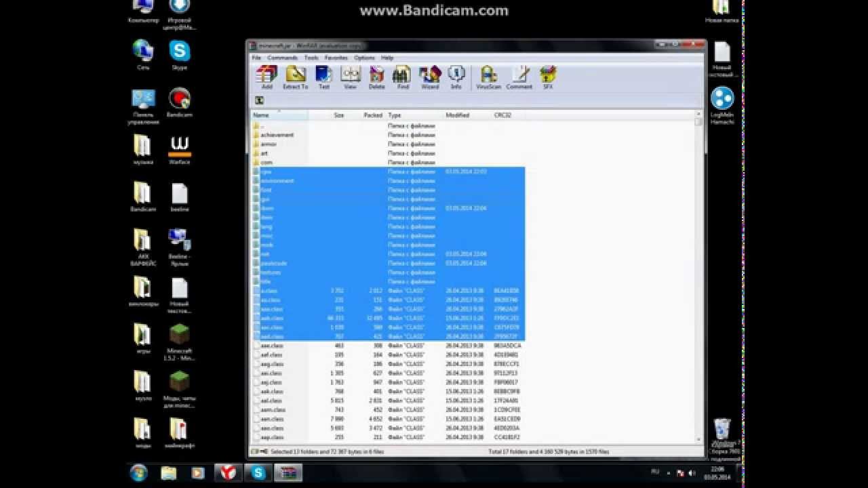This screenshot has height=488, width=868.
Task: Open the LogMeIn Hamachi desktop shortcut
Action: [x=722, y=106]
